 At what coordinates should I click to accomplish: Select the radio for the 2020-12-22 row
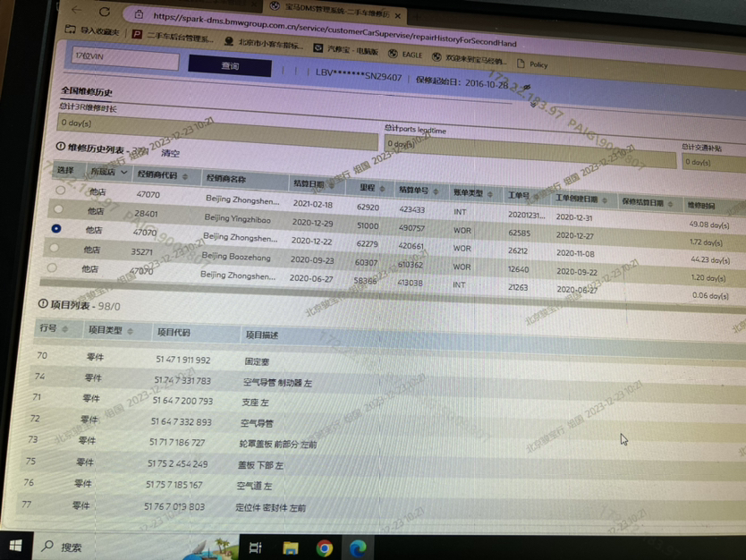pyautogui.click(x=56, y=228)
